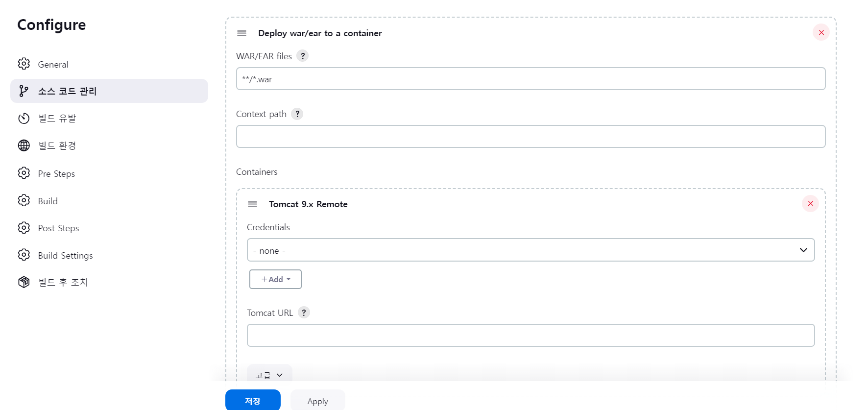Jump to Build Settings section

65,255
